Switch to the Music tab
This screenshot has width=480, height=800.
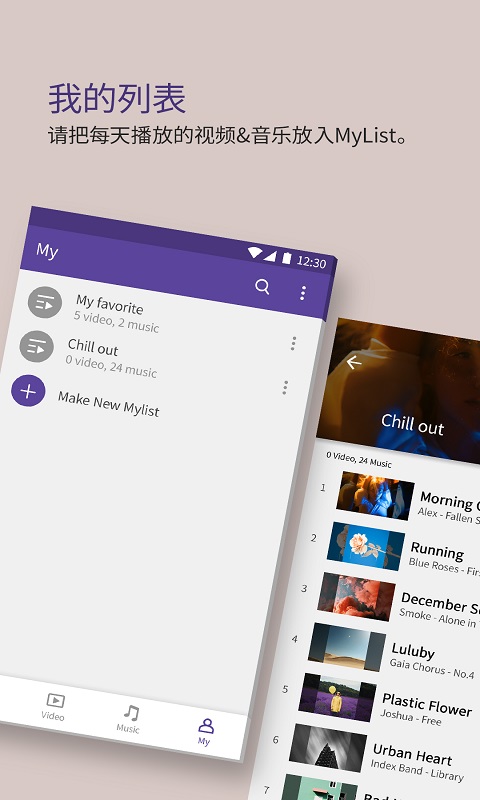129,719
